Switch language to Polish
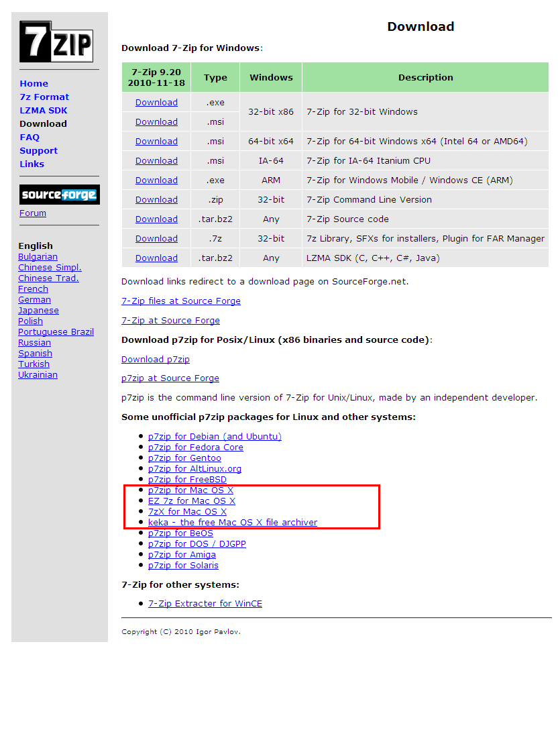The width and height of the screenshot is (560, 734). 30,321
